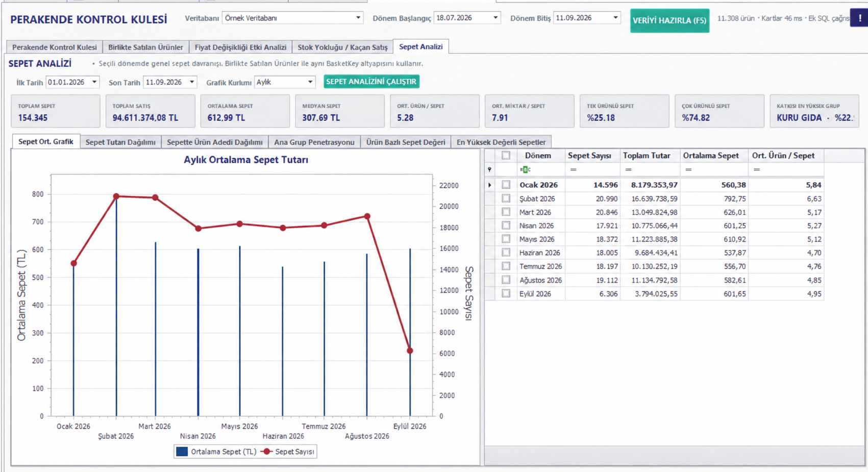Toggle the select-all checkbox in grid header
Viewport: 868px width, 472px height.
(506, 156)
